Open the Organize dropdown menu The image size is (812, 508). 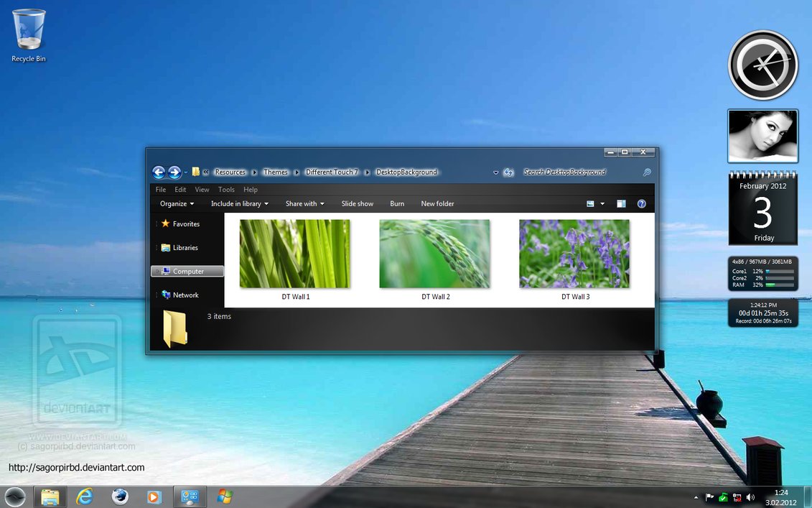point(177,204)
